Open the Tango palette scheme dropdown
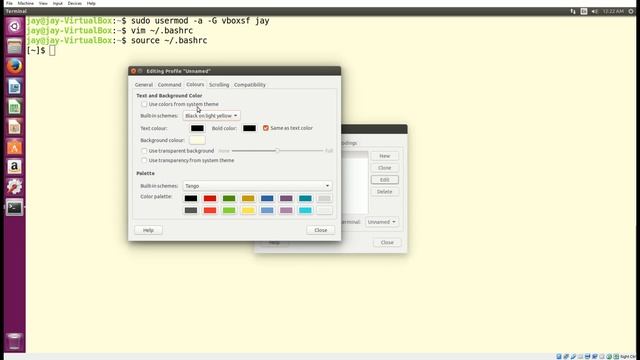Viewport: 640px width, 360px height. pos(257,186)
